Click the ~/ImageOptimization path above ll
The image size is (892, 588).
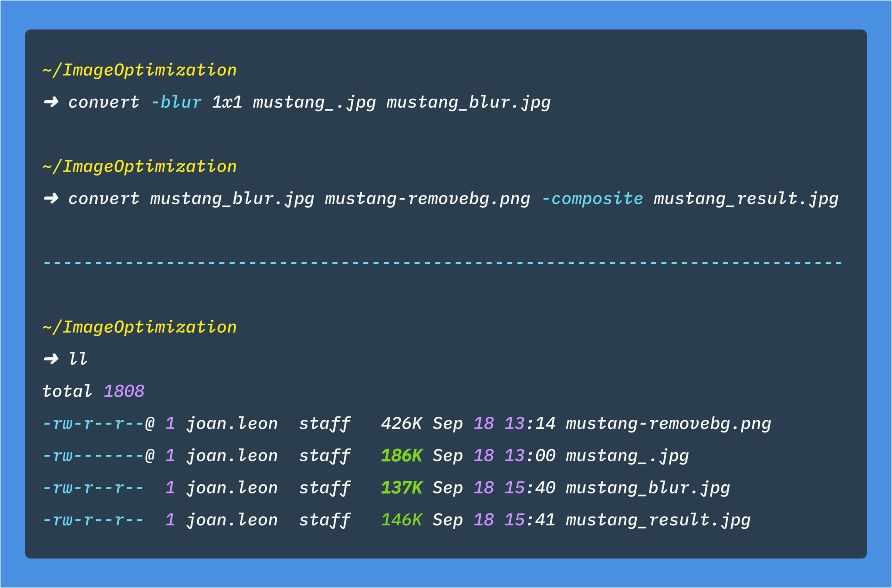pyautogui.click(x=139, y=327)
